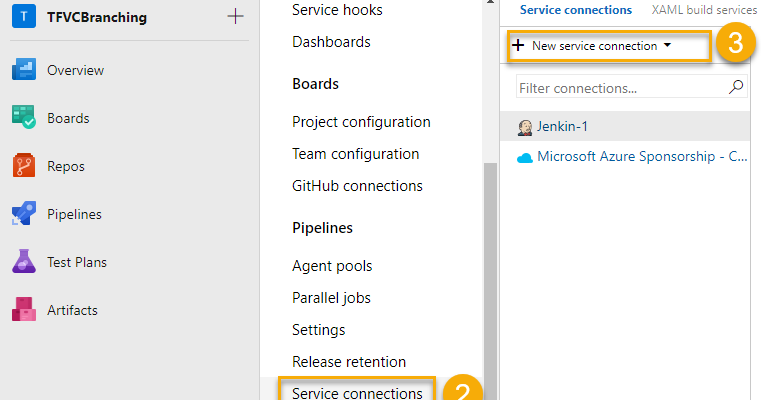Open the Overview hub icon
This screenshot has width=761, height=400.
pos(24,70)
